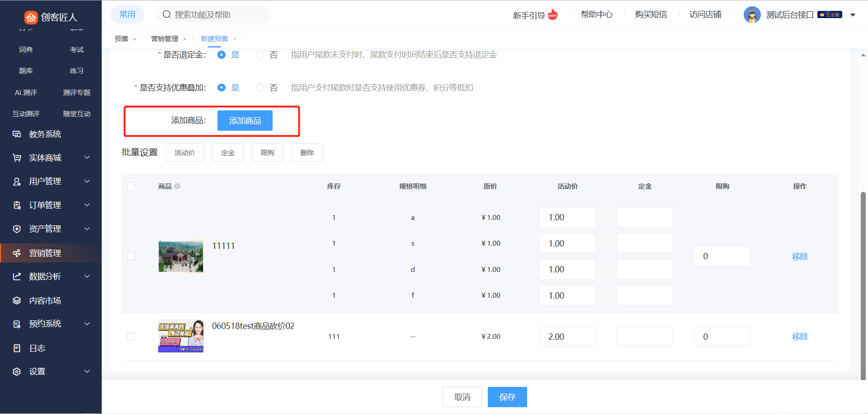Open 内容市场 layers icon in sidebar
Viewport: 868px width, 414px height.
coord(17,300)
